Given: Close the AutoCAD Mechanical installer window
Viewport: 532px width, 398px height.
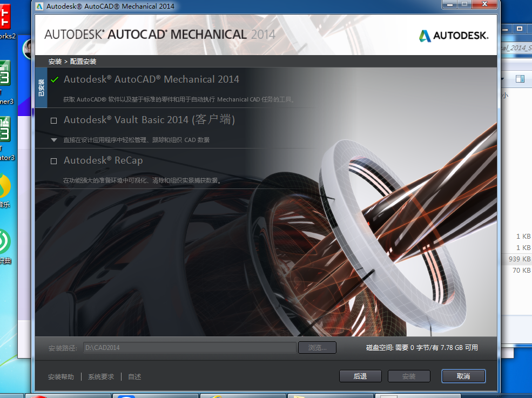Looking at the screenshot, I should pos(485,4).
